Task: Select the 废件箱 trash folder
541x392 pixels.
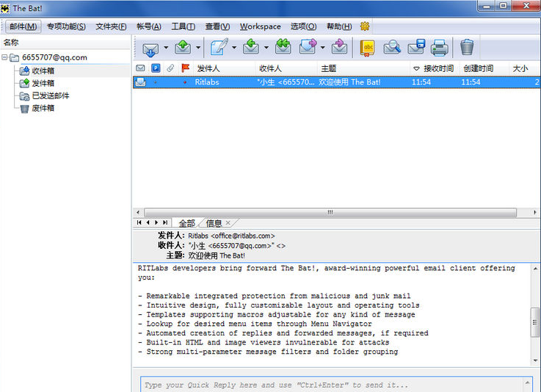Action: (43, 108)
